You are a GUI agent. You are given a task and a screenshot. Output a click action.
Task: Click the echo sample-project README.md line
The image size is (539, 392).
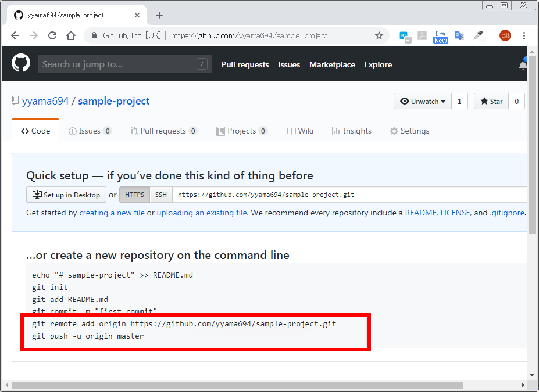[x=112, y=275]
